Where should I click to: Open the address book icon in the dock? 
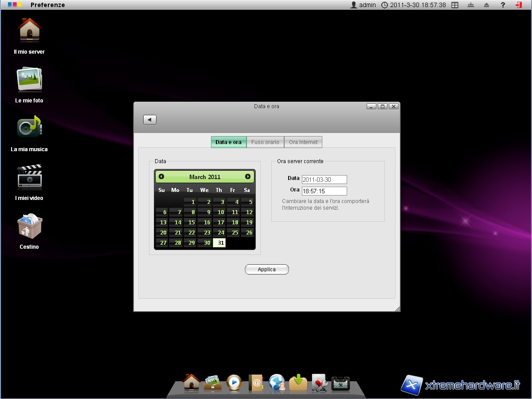(256, 382)
